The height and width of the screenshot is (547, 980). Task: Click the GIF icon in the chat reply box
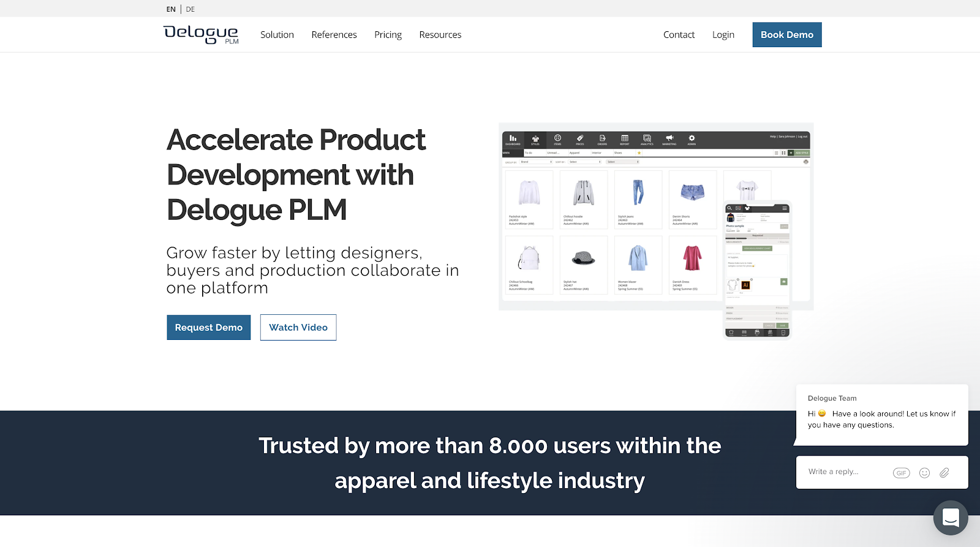point(901,473)
